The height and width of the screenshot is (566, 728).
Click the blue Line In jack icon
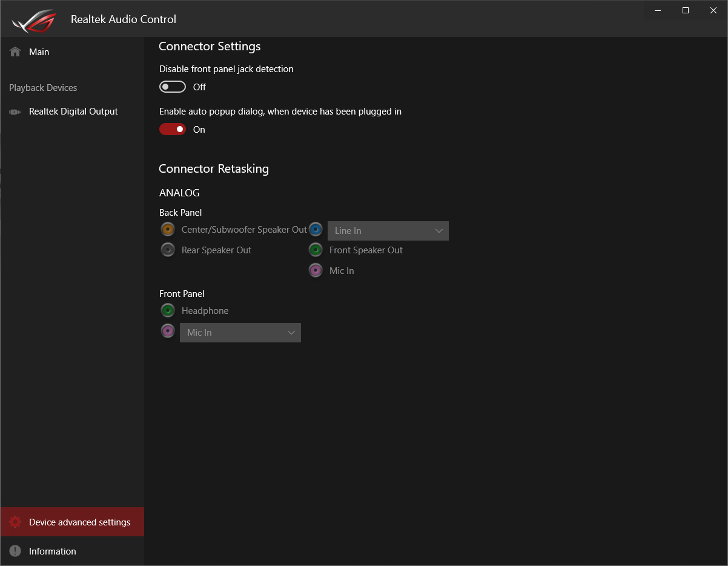click(316, 229)
